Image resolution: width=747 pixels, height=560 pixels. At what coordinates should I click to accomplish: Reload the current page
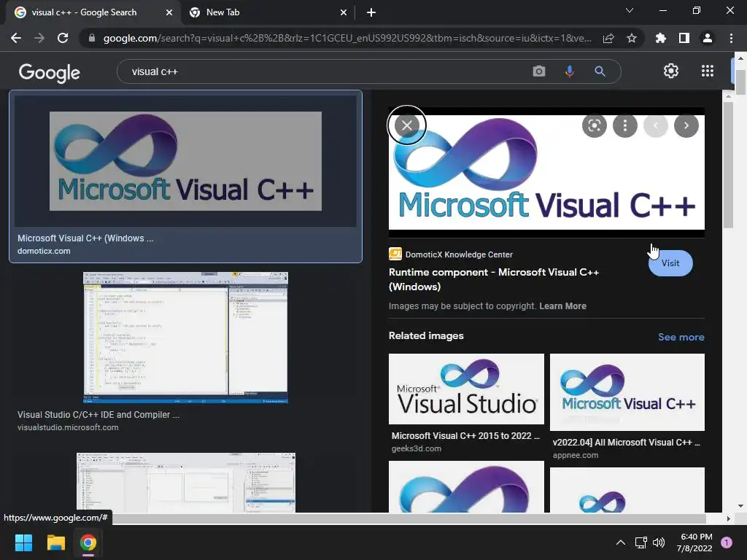(63, 38)
